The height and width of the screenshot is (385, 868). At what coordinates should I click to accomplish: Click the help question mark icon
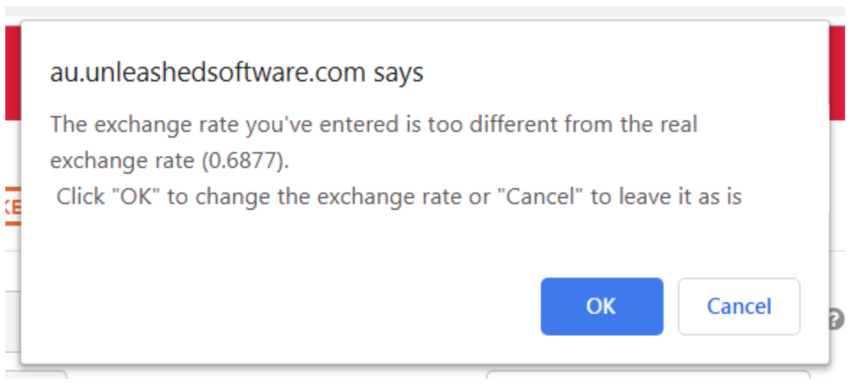[836, 319]
